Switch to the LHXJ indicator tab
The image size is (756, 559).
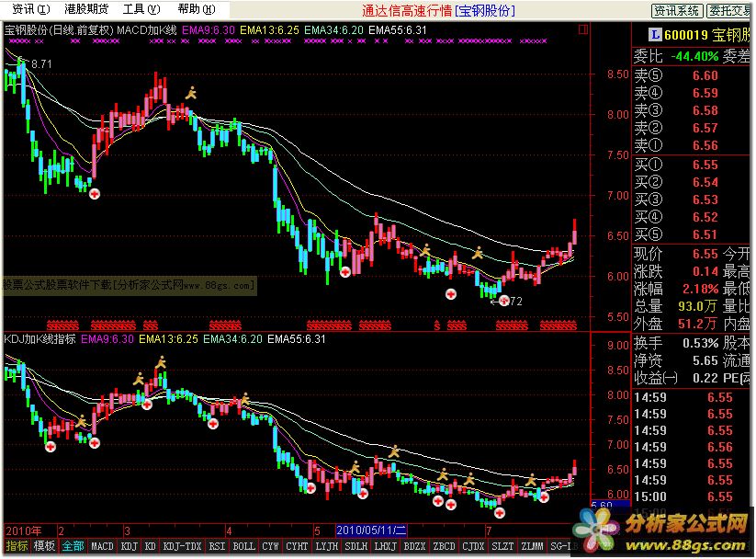pyautogui.click(x=386, y=546)
